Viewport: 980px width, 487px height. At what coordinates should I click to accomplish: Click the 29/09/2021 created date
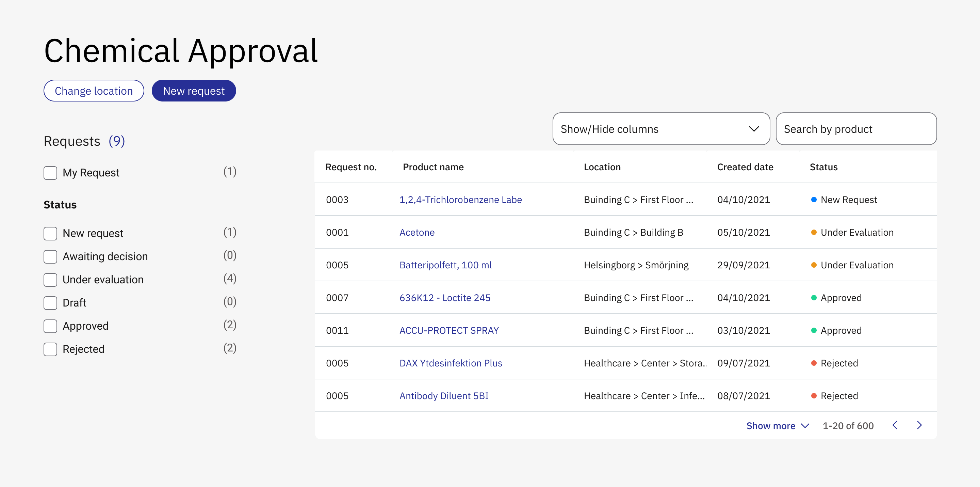[x=744, y=265]
